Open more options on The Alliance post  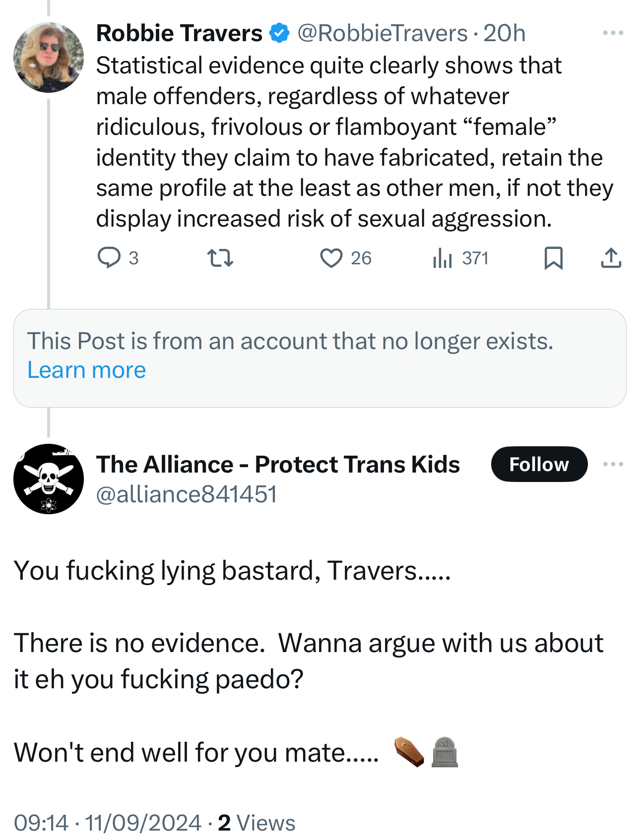pos(613,464)
